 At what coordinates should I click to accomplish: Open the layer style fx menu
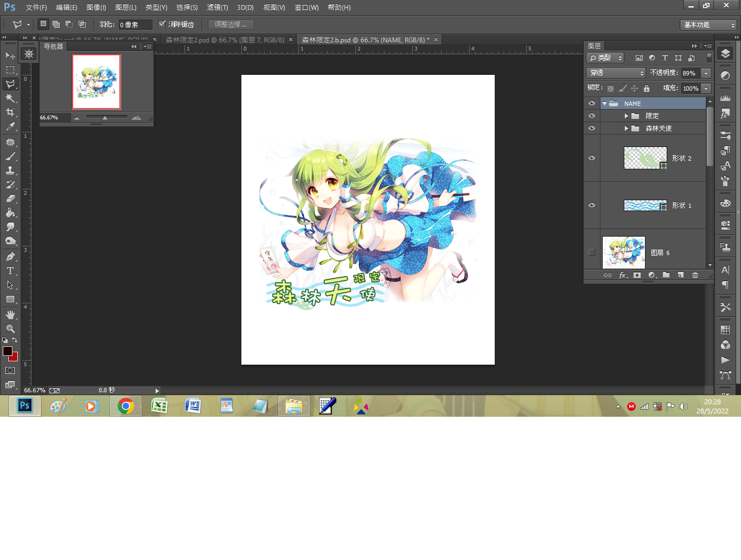pyautogui.click(x=623, y=275)
